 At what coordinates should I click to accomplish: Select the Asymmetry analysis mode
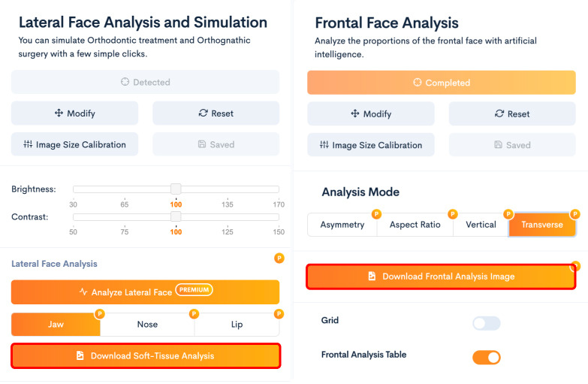pyautogui.click(x=342, y=225)
